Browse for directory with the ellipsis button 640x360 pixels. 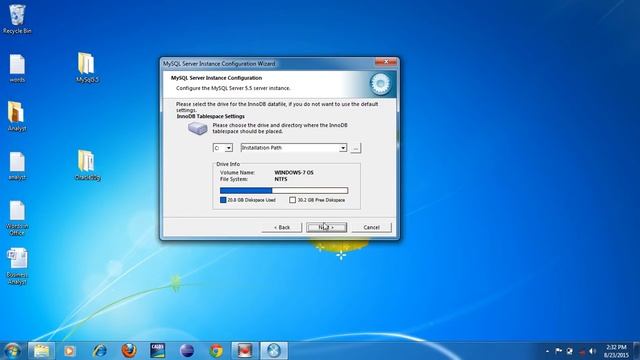(x=356, y=148)
